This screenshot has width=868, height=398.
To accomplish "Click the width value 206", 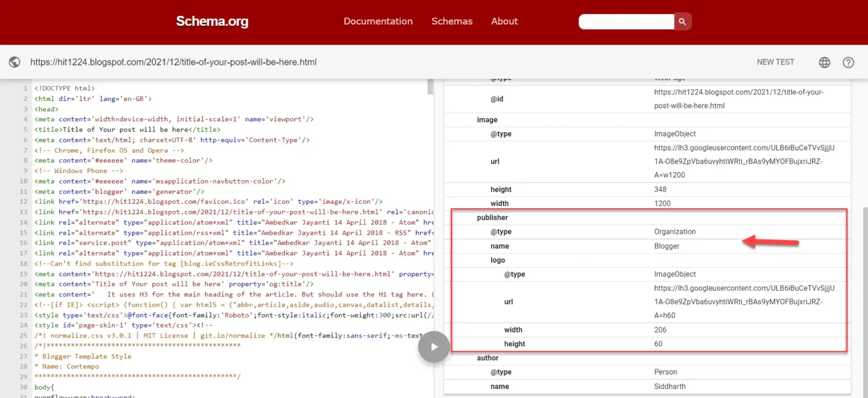I will tap(660, 330).
